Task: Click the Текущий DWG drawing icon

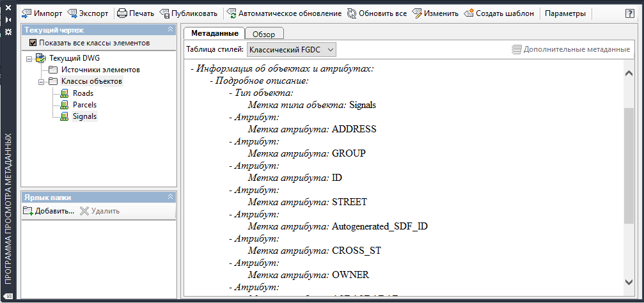Action: point(41,58)
